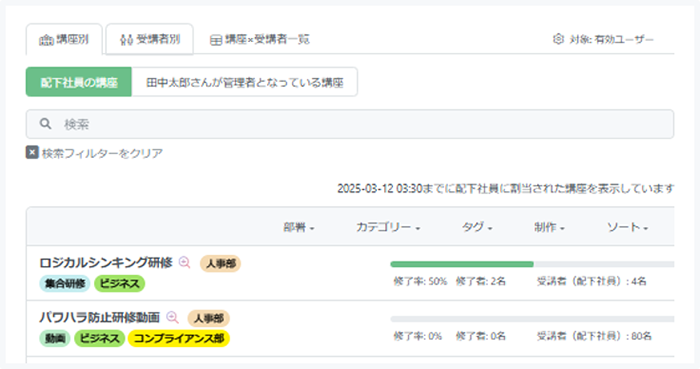The width and height of the screenshot is (700, 369).
Task: Click the 動画 tag
Action: click(x=55, y=339)
